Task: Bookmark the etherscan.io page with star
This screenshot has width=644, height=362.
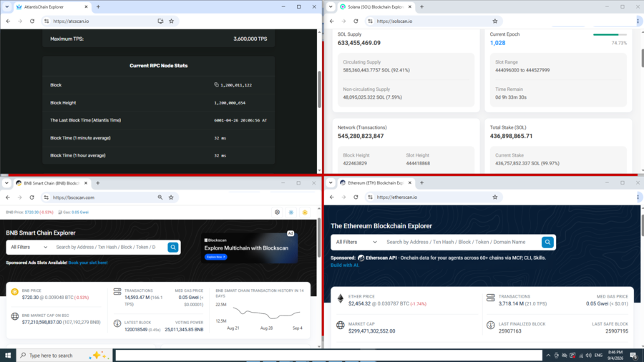Action: click(495, 197)
